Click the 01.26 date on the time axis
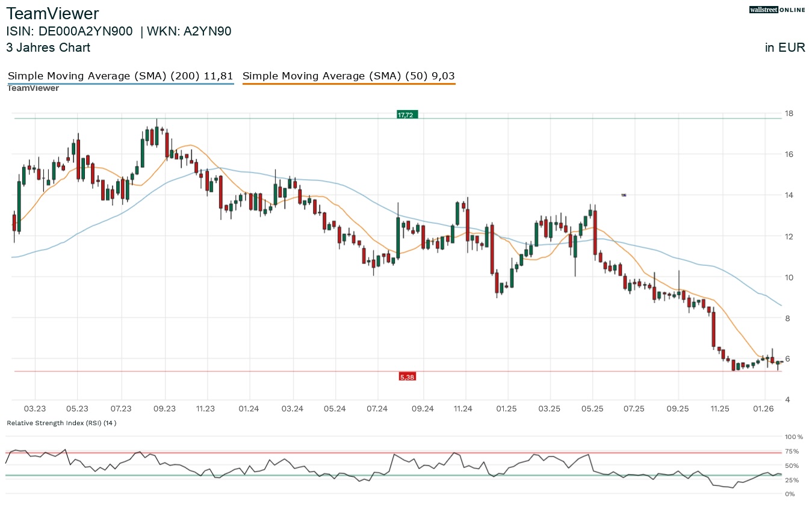Viewport: 812px width, 510px height. pyautogui.click(x=764, y=408)
